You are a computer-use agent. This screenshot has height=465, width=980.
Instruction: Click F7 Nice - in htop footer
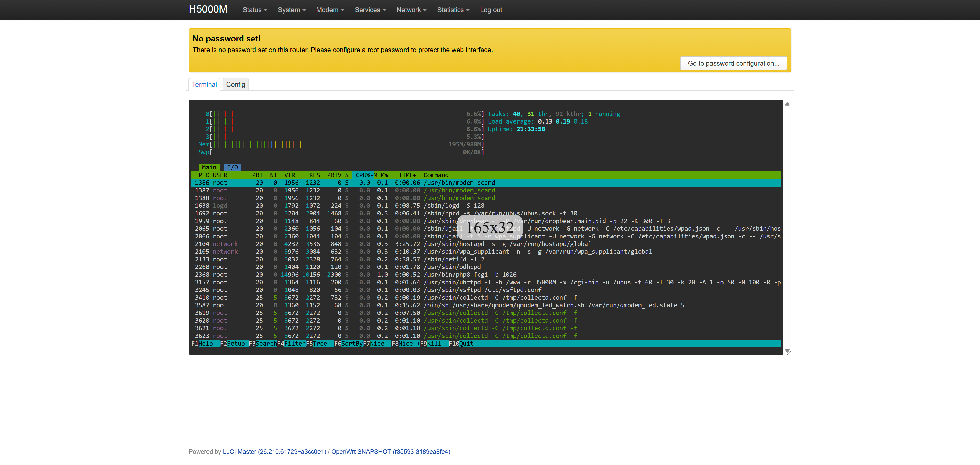coord(377,343)
